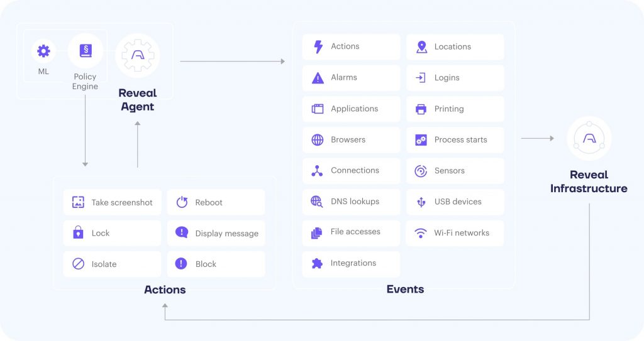Click the Display message card

[x=216, y=233]
